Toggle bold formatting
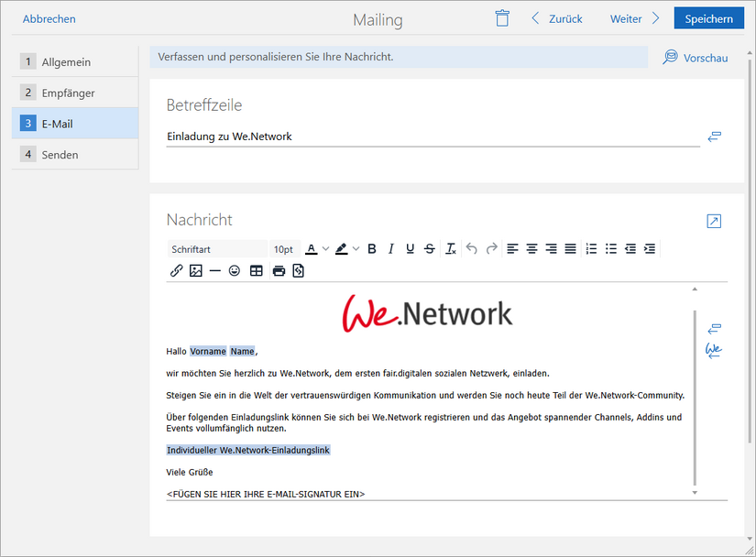756x557 pixels. 372,248
